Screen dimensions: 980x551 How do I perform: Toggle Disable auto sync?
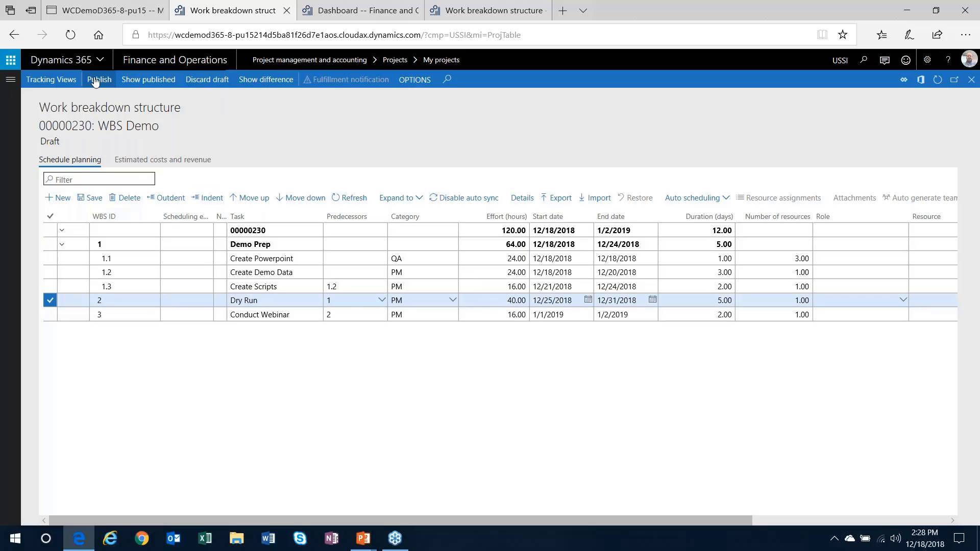(x=464, y=197)
